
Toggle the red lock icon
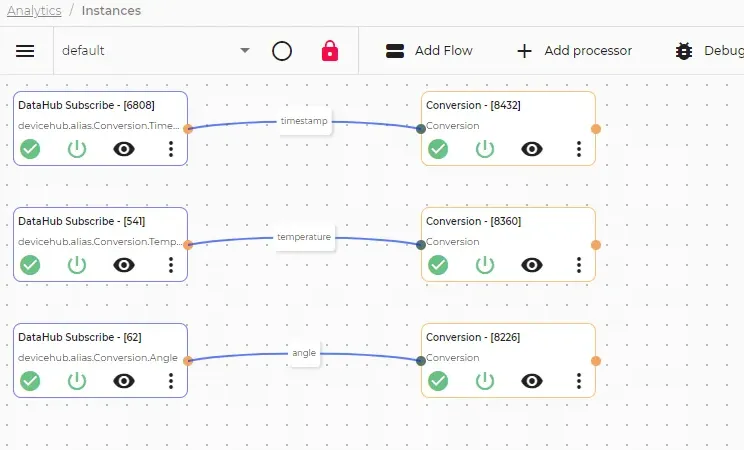[x=330, y=51]
